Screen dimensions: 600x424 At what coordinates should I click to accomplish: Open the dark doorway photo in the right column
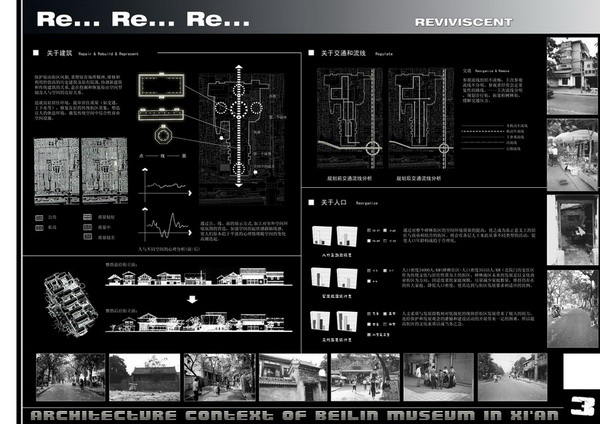pyautogui.click(x=572, y=230)
